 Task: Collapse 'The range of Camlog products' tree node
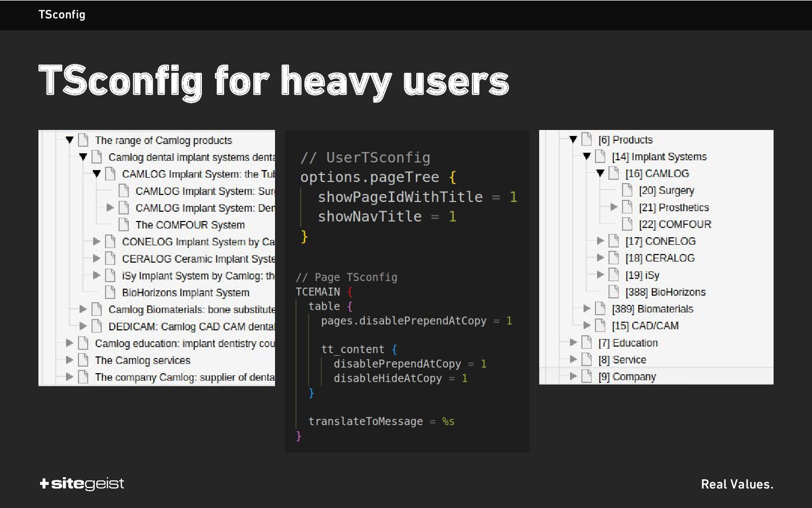69,140
